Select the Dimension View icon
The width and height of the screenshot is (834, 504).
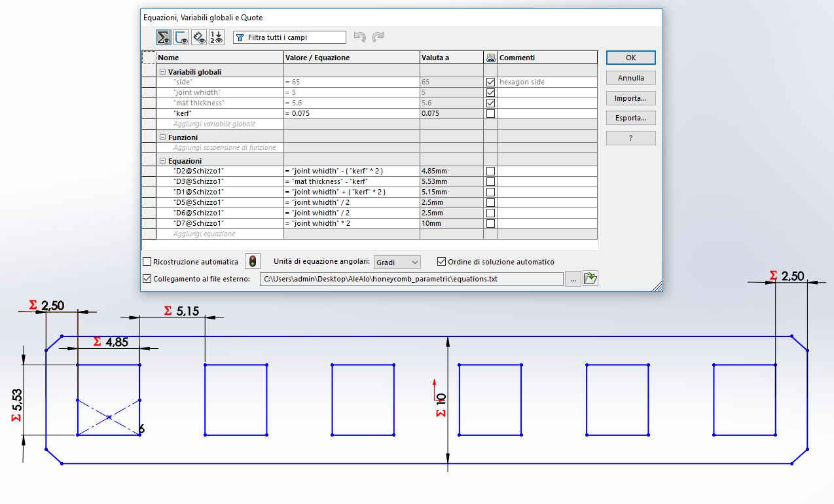pyautogui.click(x=199, y=37)
